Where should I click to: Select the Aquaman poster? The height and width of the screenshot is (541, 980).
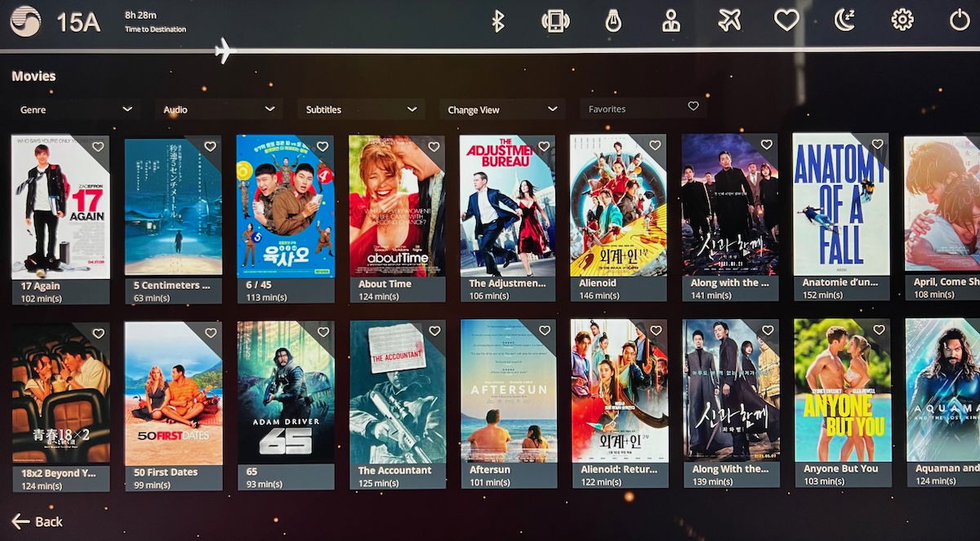point(943,390)
